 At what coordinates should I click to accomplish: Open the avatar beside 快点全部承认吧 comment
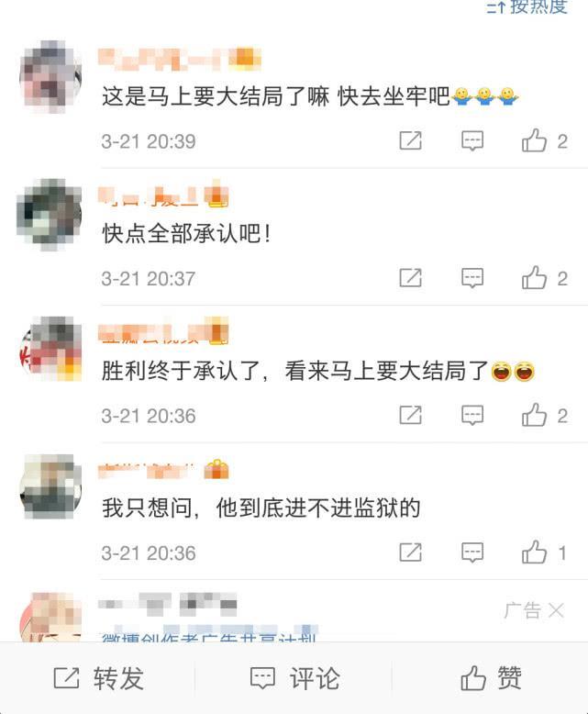point(50,215)
